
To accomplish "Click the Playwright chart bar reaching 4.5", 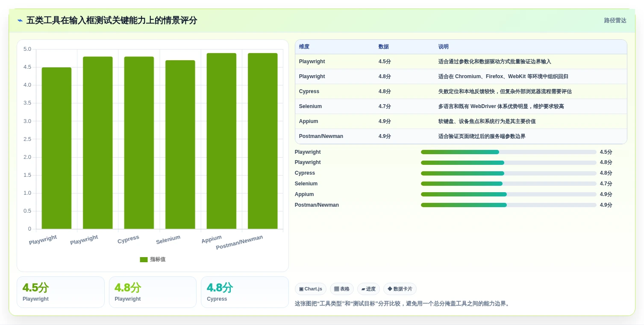I will 56,148.
